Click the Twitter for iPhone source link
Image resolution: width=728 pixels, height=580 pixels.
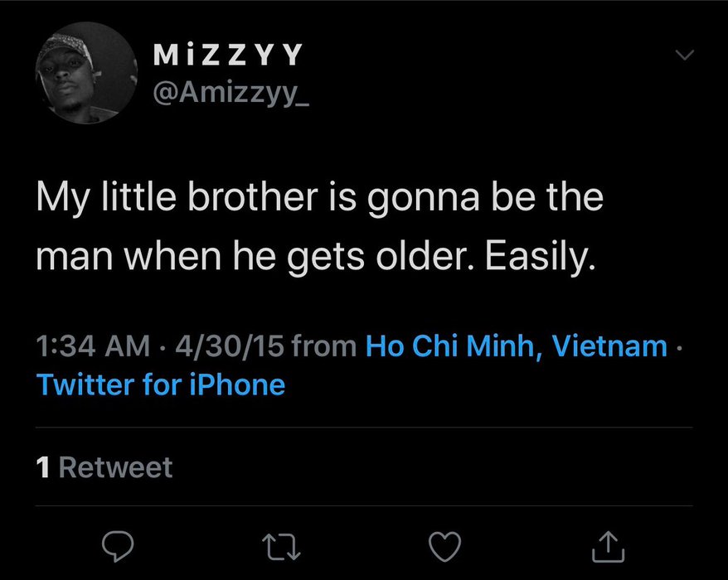coord(161,384)
